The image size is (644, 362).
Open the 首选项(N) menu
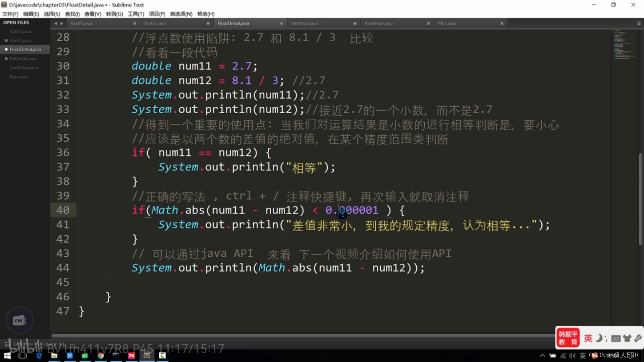(181, 14)
